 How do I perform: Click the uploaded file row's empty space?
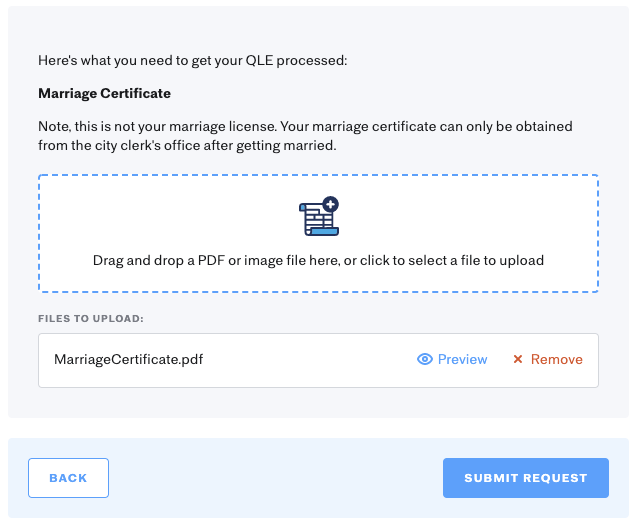[310, 360]
